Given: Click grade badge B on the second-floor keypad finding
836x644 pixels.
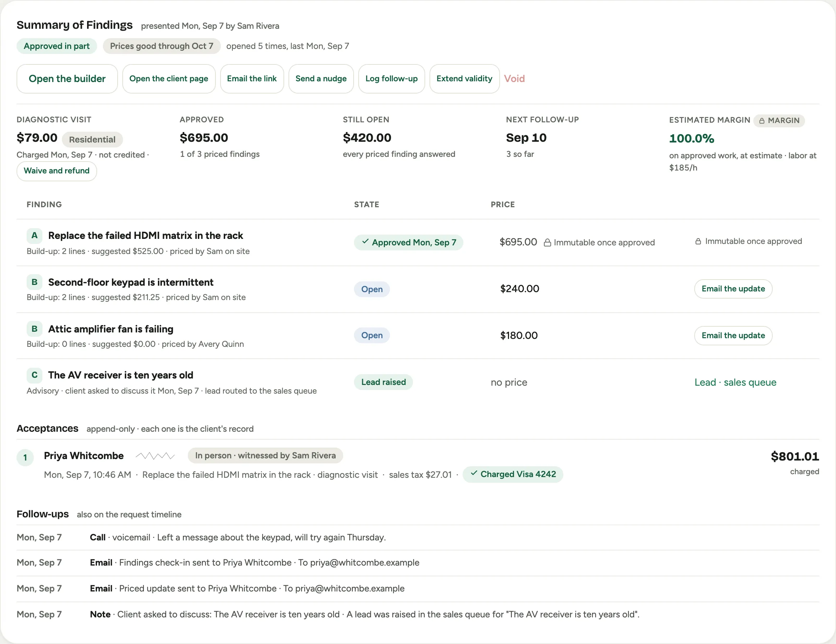Looking at the screenshot, I should [35, 282].
